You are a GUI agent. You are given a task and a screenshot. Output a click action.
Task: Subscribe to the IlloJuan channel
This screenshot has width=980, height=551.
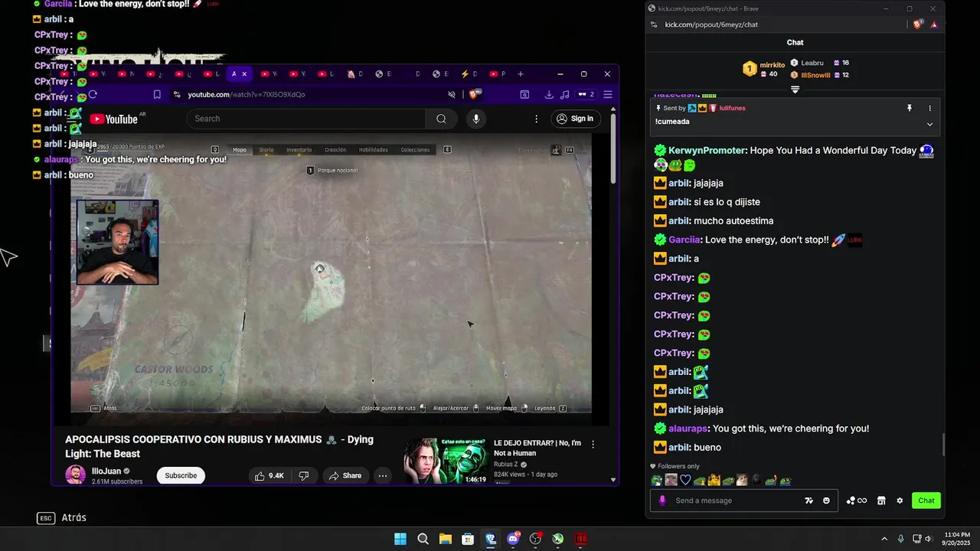click(181, 476)
